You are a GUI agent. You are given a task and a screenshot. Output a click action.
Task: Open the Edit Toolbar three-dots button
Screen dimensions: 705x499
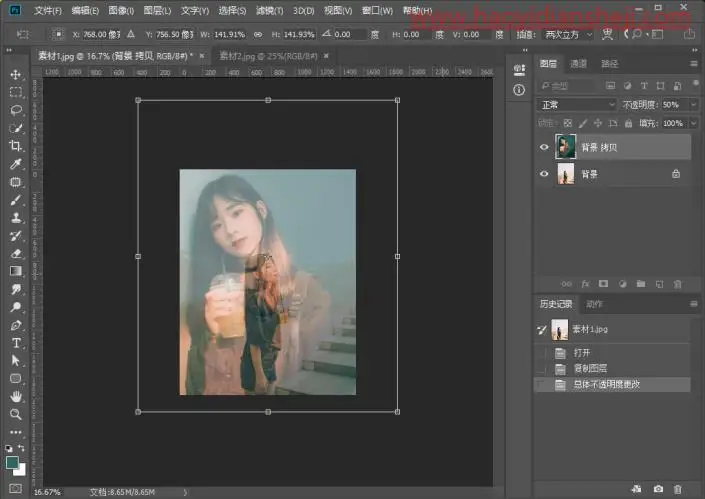[x=16, y=432]
